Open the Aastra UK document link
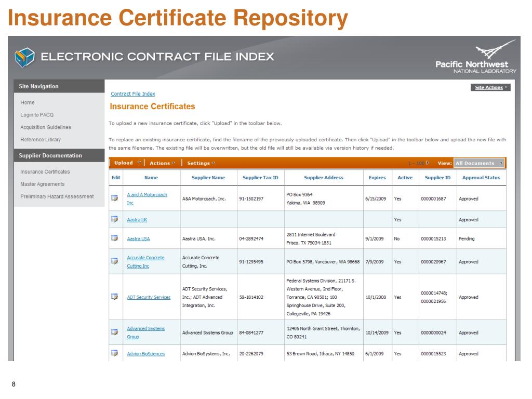Image resolution: width=532 pixels, height=399 pixels. [x=137, y=220]
